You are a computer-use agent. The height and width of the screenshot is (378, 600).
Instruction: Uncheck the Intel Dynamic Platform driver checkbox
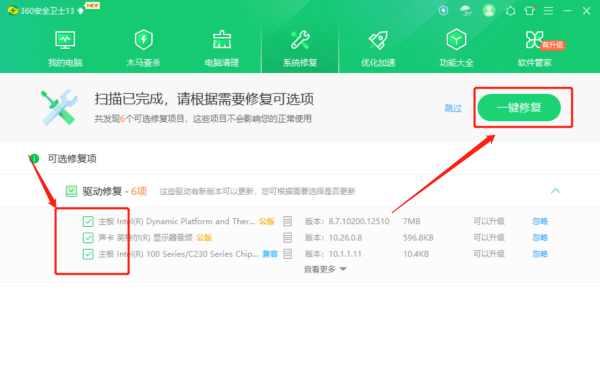[88, 221]
